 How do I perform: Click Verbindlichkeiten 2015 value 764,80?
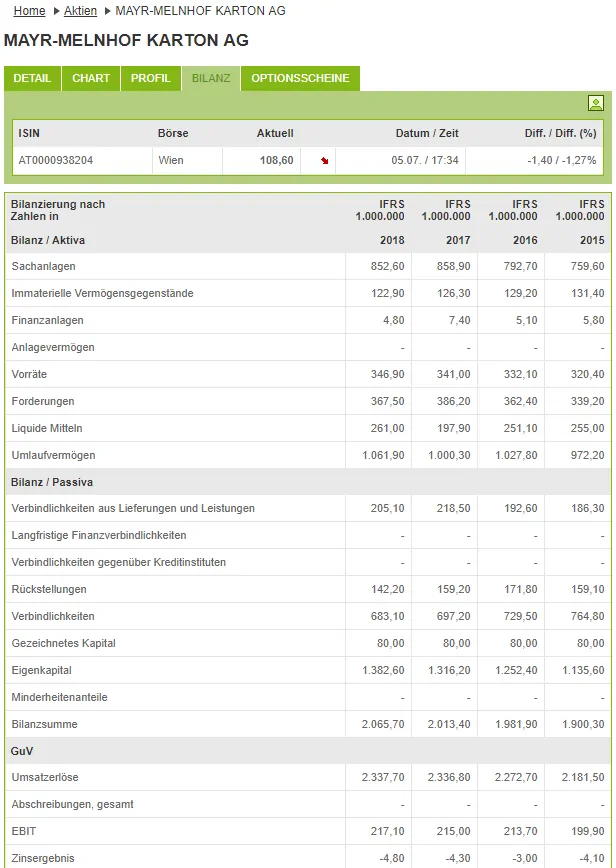pyautogui.click(x=588, y=617)
